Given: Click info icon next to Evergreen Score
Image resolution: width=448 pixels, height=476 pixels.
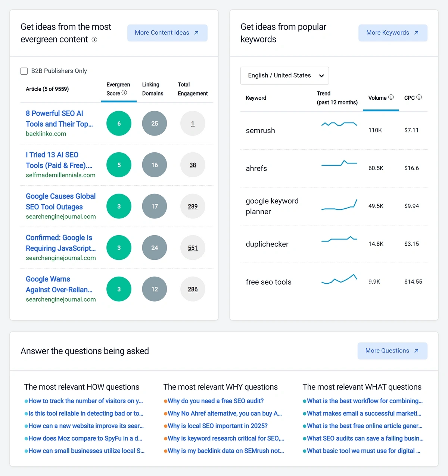Looking at the screenshot, I should [124, 93].
